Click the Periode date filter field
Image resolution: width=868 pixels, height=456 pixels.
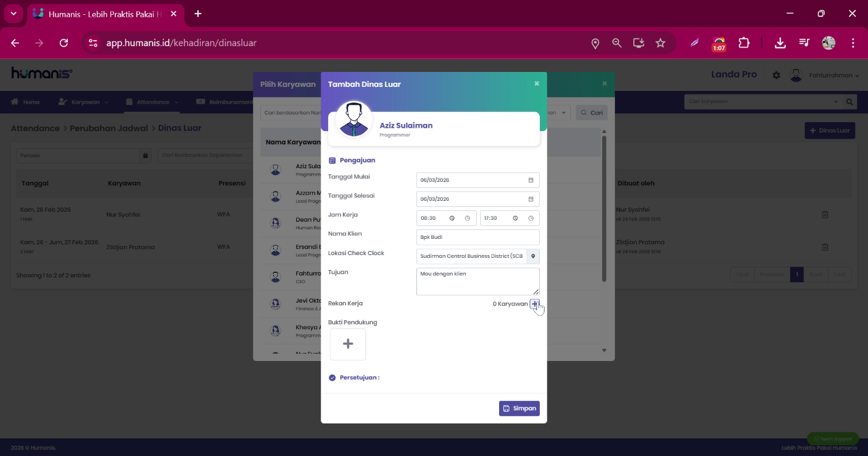click(x=78, y=155)
